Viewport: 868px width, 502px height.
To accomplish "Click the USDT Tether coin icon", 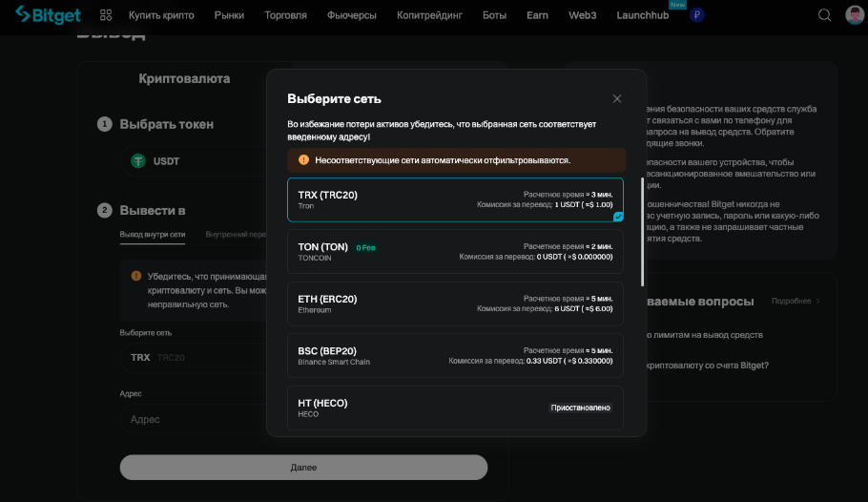I will [138, 160].
